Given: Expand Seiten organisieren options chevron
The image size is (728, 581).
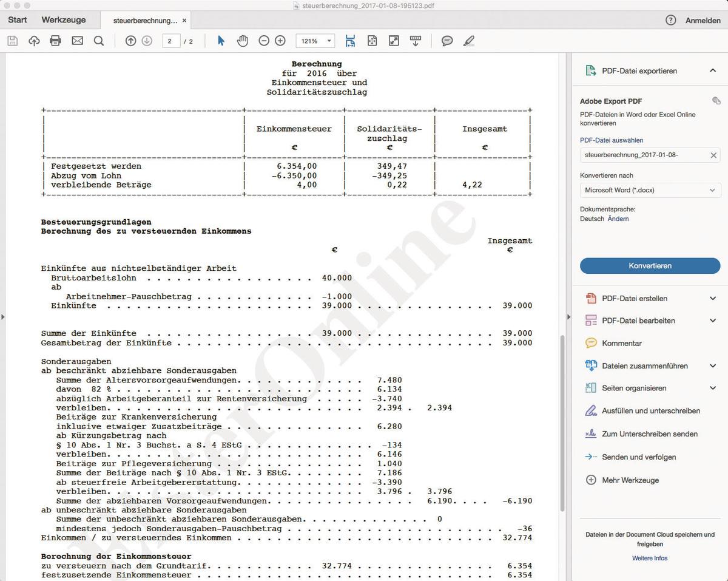Looking at the screenshot, I should point(713,388).
